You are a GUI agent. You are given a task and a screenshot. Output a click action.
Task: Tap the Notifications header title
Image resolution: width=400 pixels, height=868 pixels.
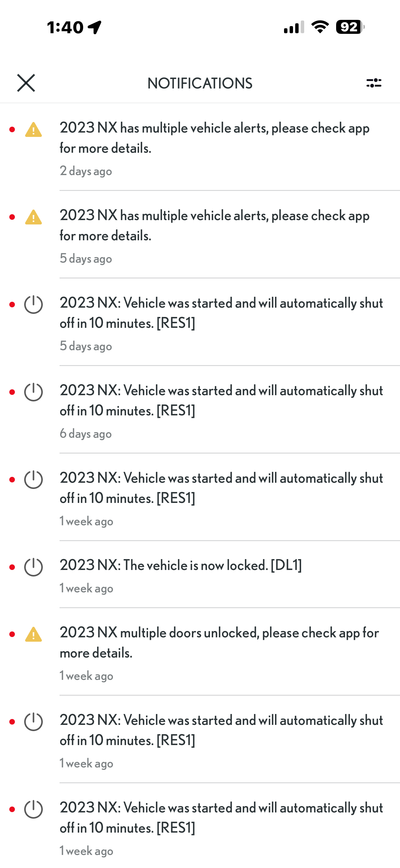click(x=200, y=83)
